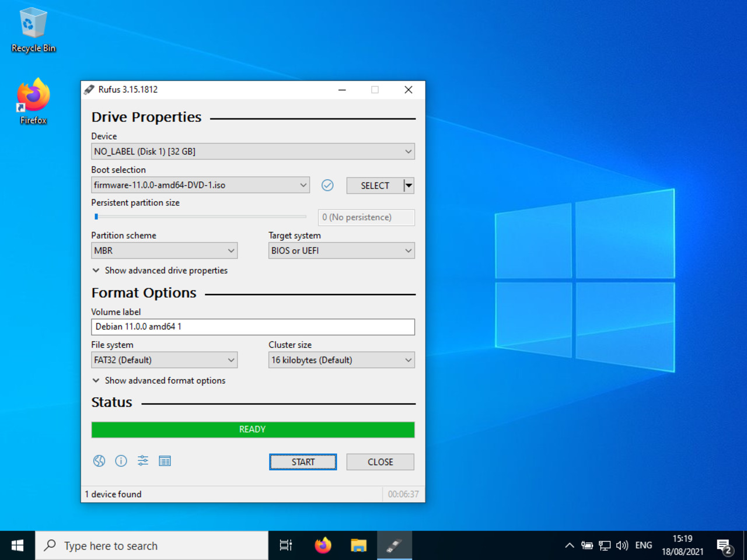Open Rufus language selection globe icon
The height and width of the screenshot is (560, 747).
coord(99,461)
